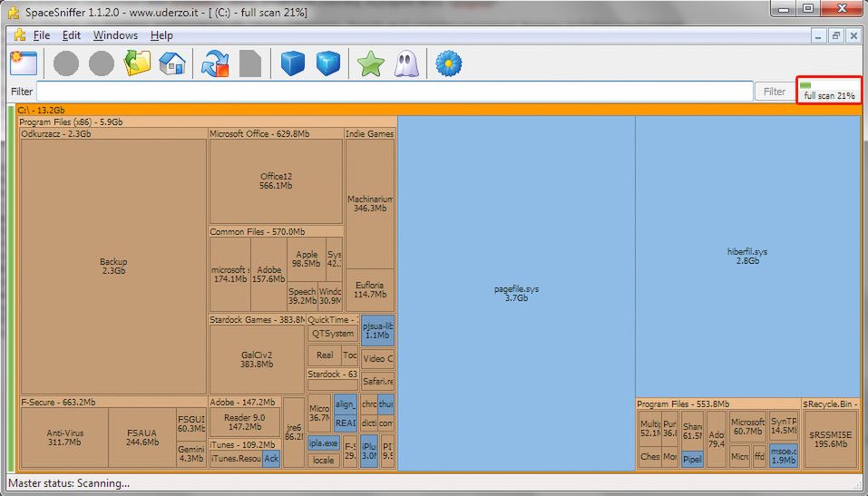Click the FSGUI 60.3Mb tile
The height and width of the screenshot is (496, 868).
tap(191, 424)
